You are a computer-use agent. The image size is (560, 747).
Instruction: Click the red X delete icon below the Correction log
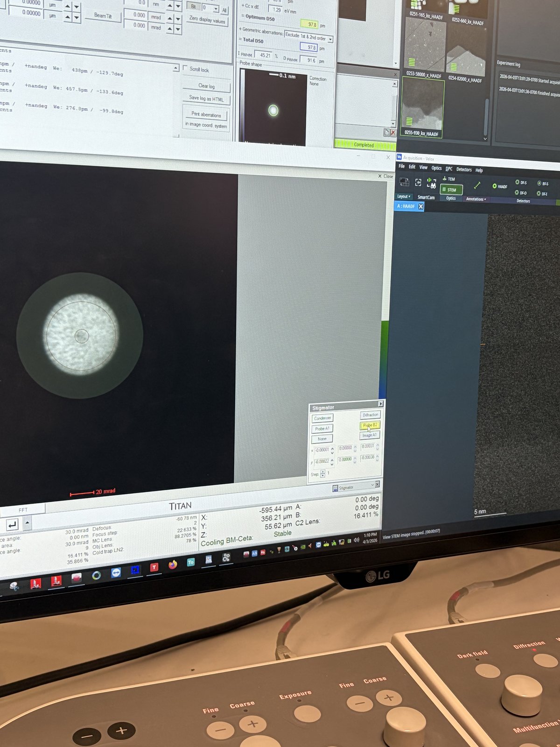click(393, 133)
